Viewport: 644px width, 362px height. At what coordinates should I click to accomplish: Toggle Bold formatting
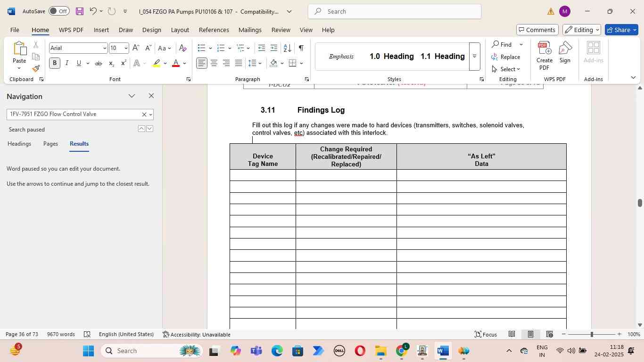[x=55, y=63]
